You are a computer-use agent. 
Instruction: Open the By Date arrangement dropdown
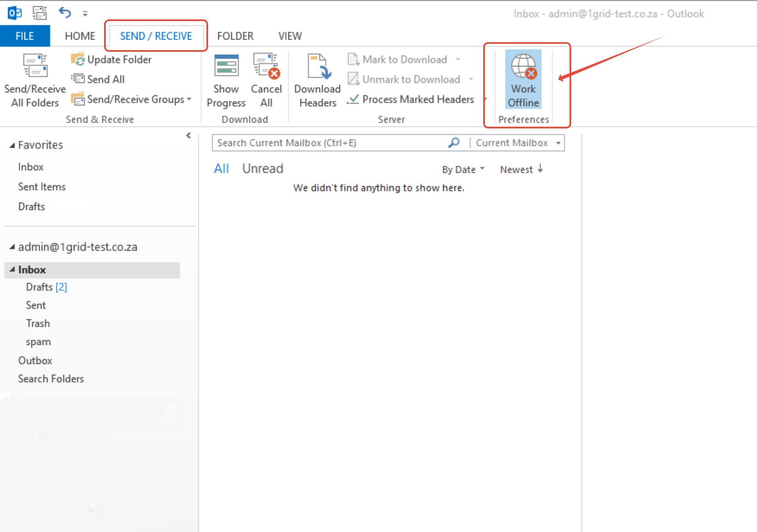pos(463,169)
